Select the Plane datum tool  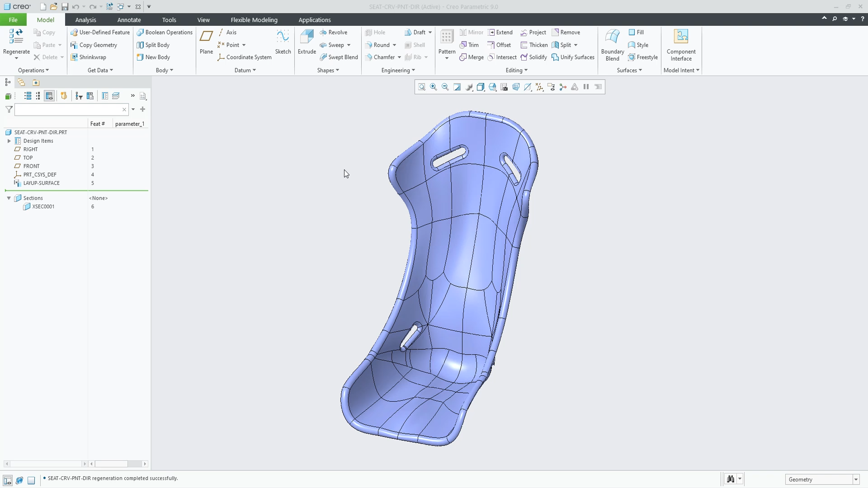pyautogui.click(x=206, y=42)
